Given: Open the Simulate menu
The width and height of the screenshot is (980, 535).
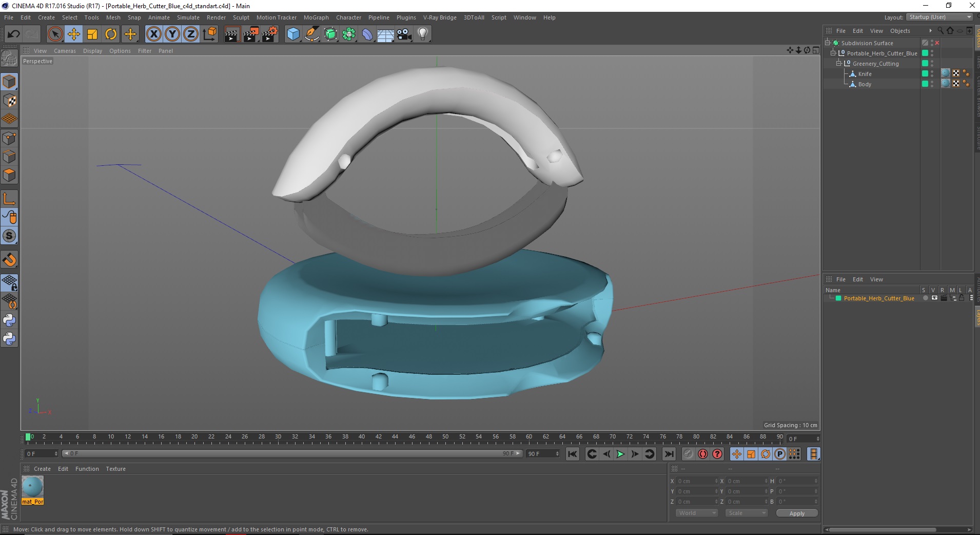Looking at the screenshot, I should [x=188, y=17].
